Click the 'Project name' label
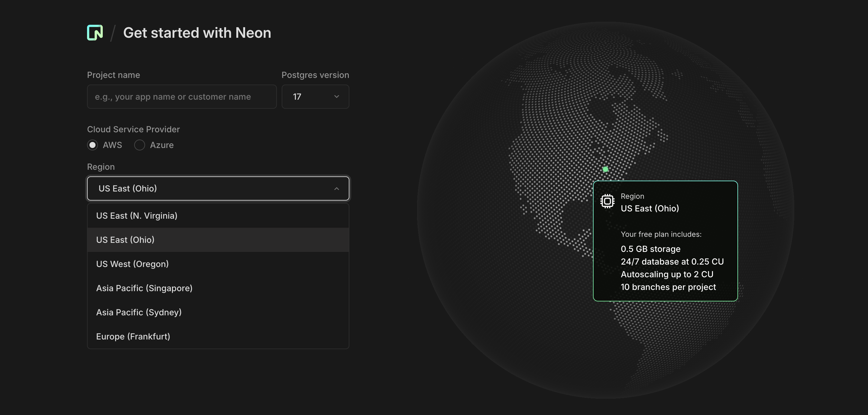This screenshot has width=868, height=415. coord(114,75)
